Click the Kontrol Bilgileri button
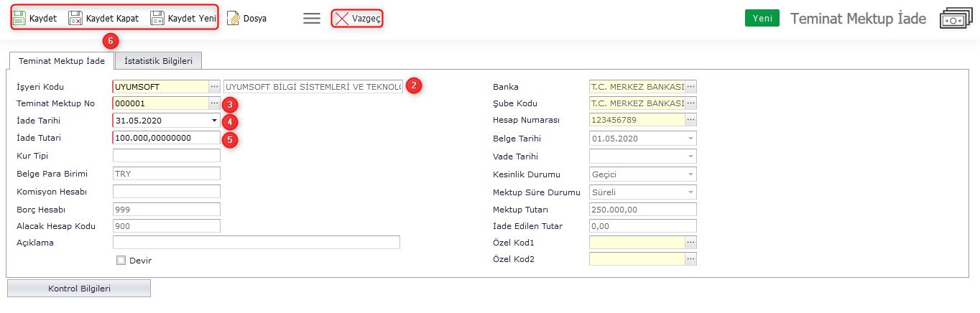Viewport: 980px width, 313px height. [79, 289]
